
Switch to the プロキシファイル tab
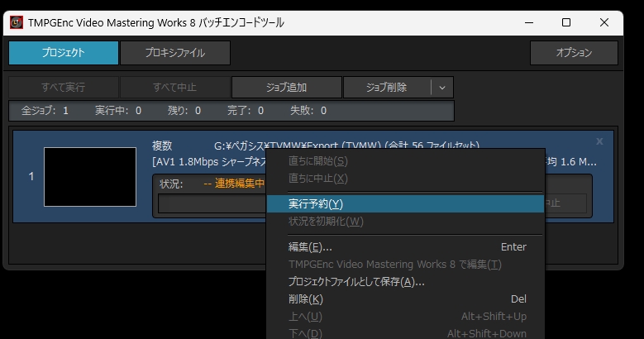[x=175, y=53]
